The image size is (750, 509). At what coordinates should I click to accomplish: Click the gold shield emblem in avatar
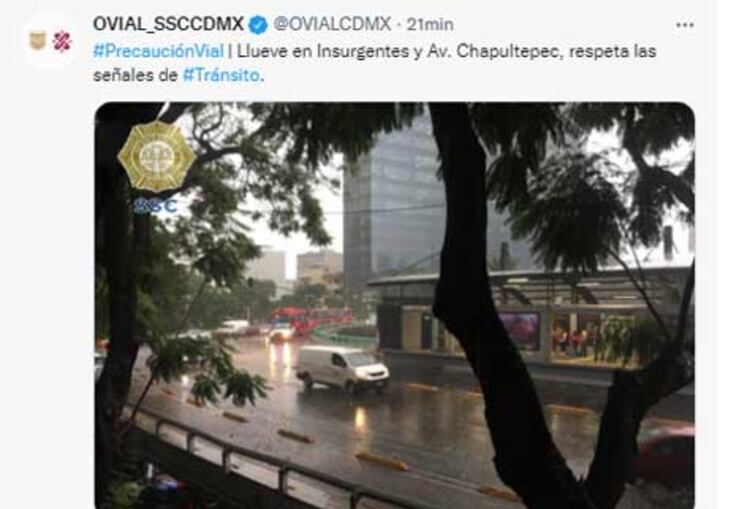[x=38, y=41]
